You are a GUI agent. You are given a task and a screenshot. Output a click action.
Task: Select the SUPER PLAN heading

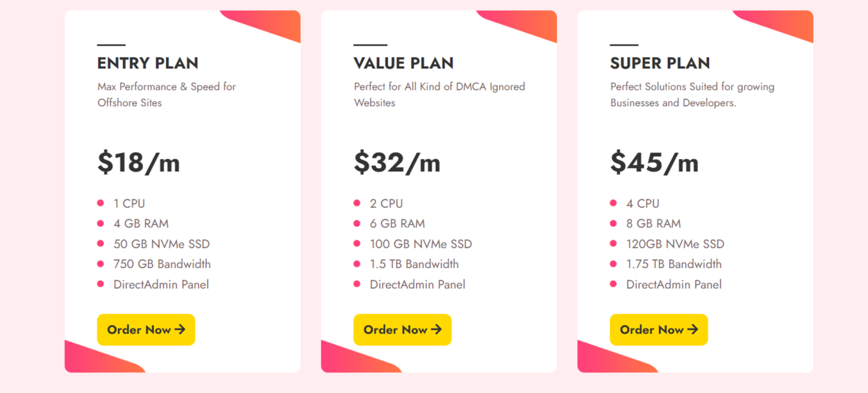pos(660,63)
